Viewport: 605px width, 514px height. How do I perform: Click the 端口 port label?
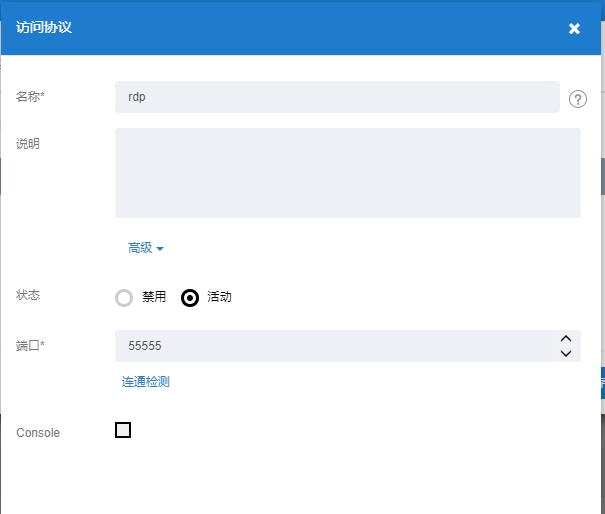point(31,346)
